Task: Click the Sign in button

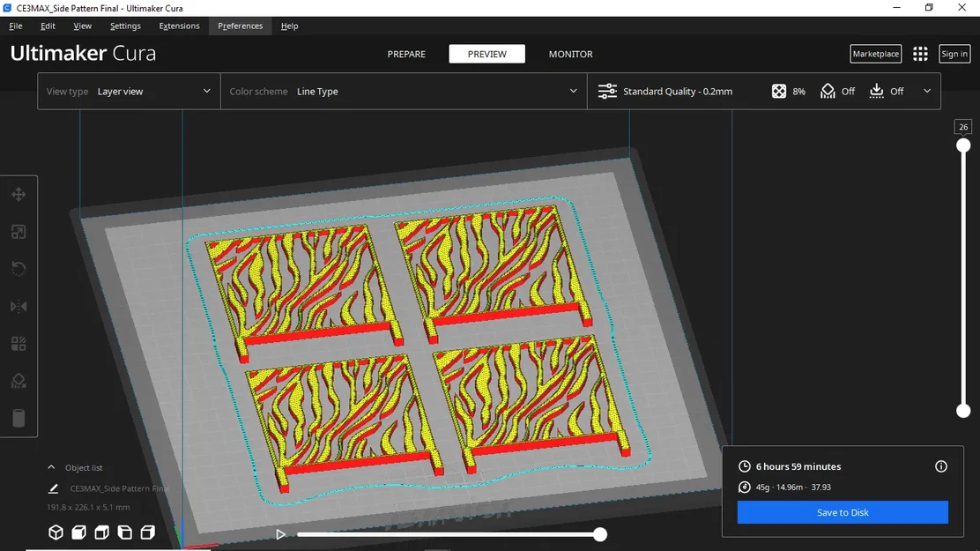Action: [x=954, y=54]
